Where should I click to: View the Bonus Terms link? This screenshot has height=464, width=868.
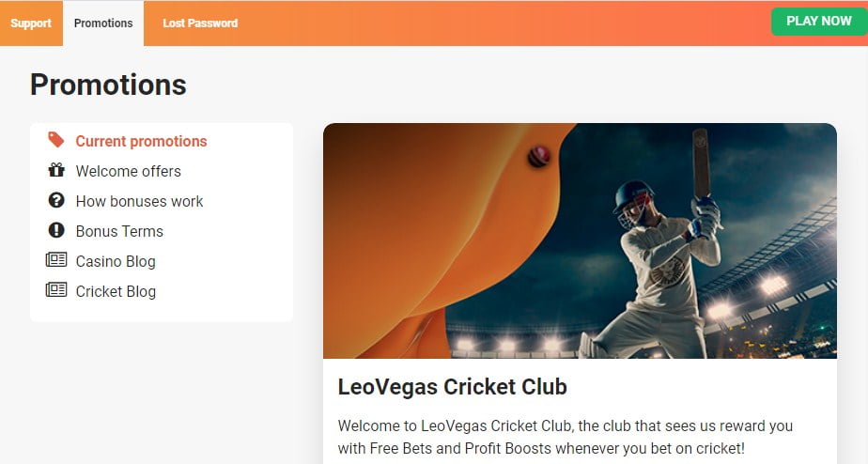[119, 231]
